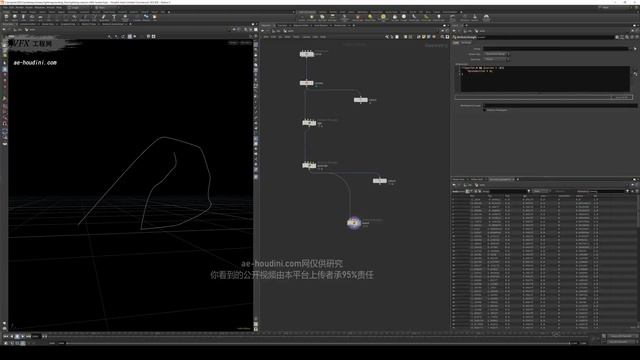Select the fourth node in main chain
This screenshot has height=360, width=640.
pyautogui.click(x=309, y=165)
